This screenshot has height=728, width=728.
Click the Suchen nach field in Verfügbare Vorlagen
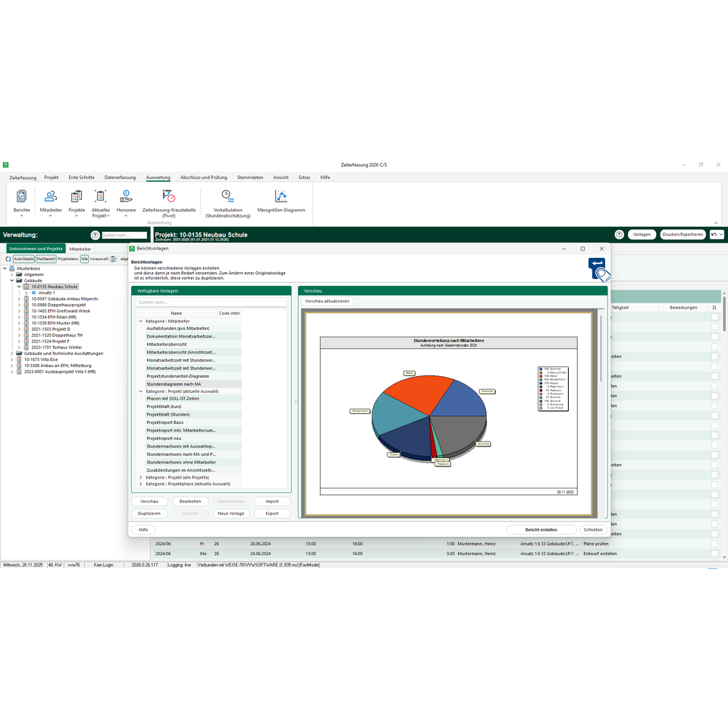click(x=212, y=303)
